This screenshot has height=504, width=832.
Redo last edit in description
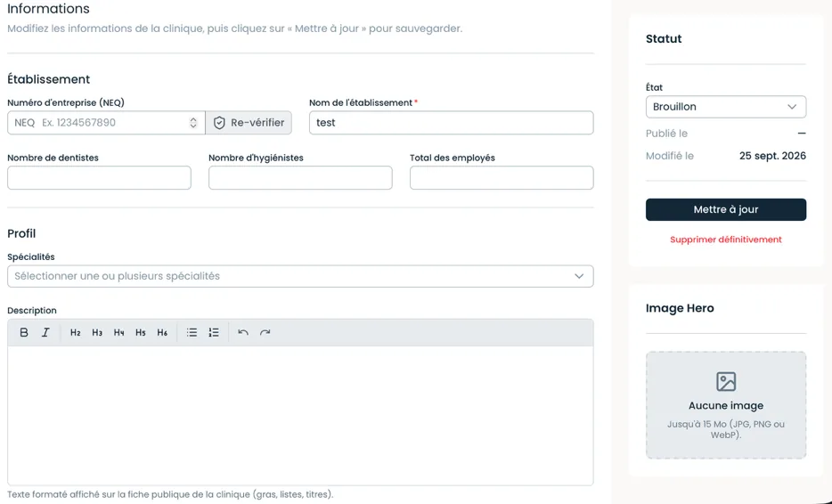pos(265,333)
